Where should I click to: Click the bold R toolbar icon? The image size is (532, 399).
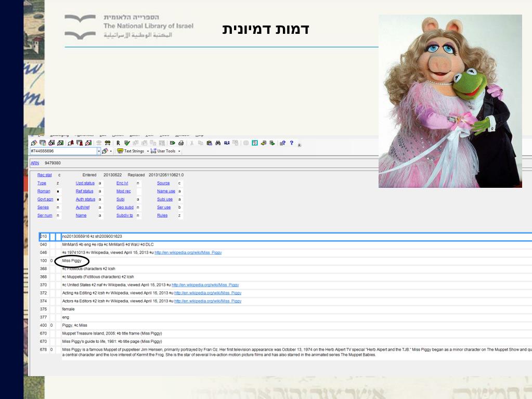pos(118,143)
